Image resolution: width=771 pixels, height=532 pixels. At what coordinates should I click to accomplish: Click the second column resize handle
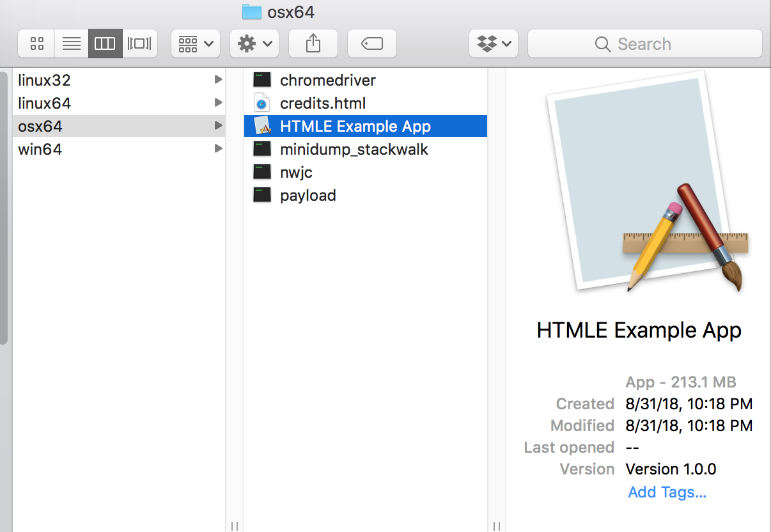(x=497, y=526)
